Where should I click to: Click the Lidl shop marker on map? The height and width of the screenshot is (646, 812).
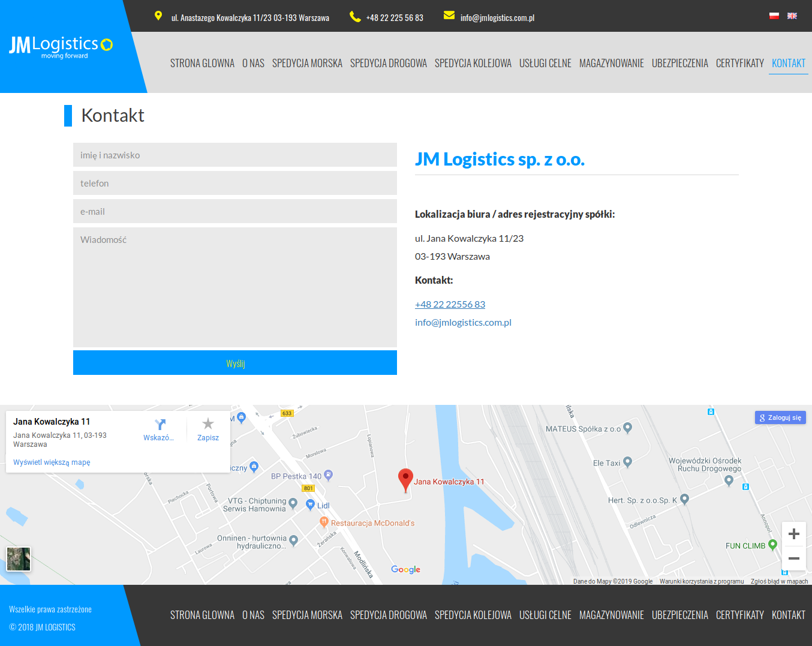coord(310,505)
